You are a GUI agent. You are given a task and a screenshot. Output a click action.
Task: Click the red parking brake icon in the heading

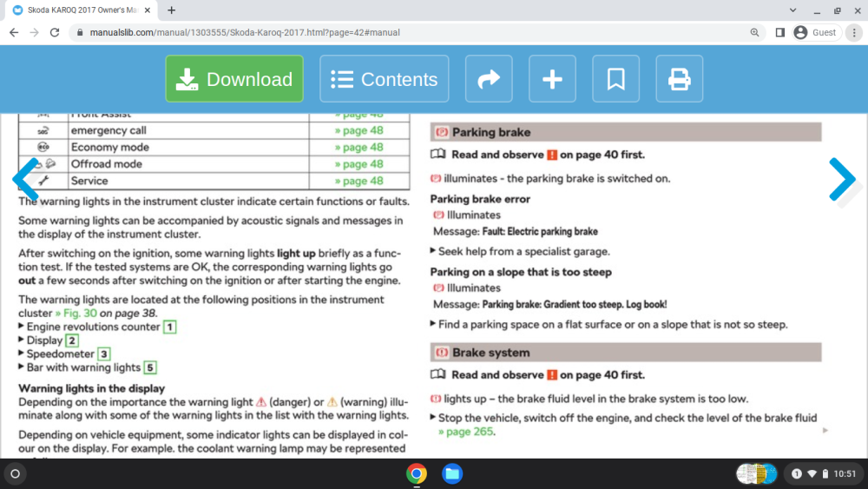point(441,132)
